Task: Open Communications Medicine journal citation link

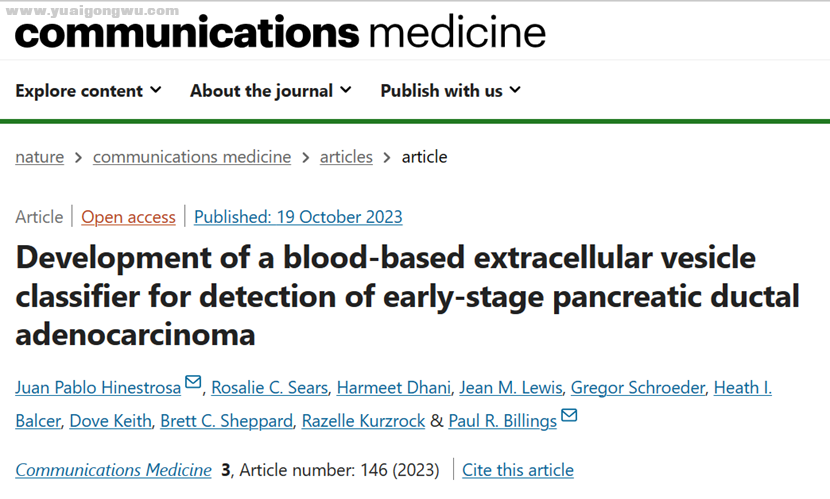Action: [x=113, y=470]
